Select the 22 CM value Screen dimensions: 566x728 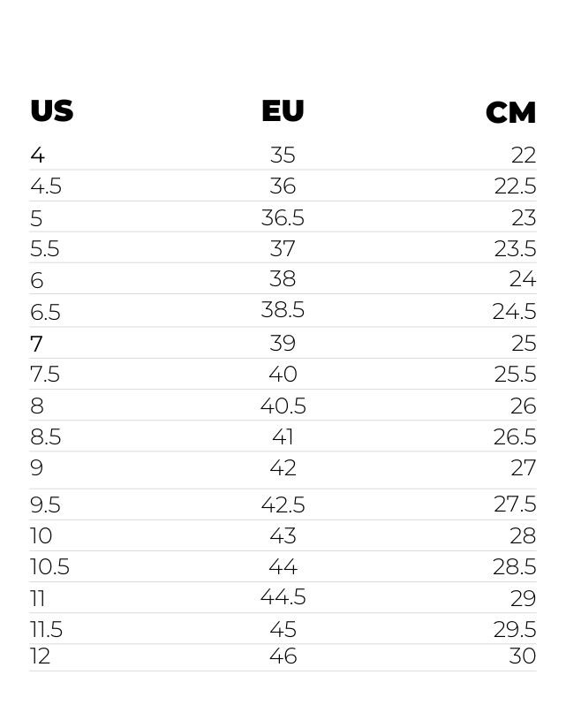524,155
